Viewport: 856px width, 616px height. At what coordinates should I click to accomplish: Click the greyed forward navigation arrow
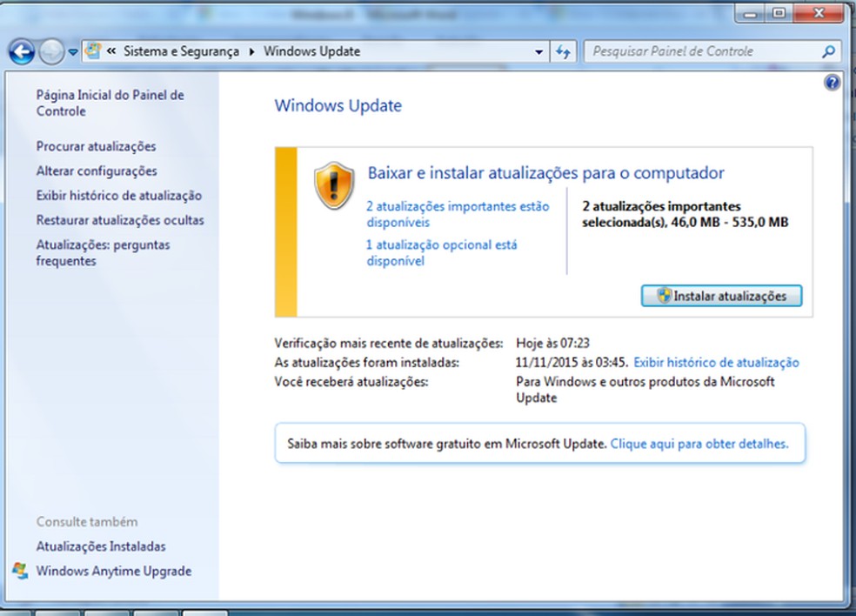[51, 52]
